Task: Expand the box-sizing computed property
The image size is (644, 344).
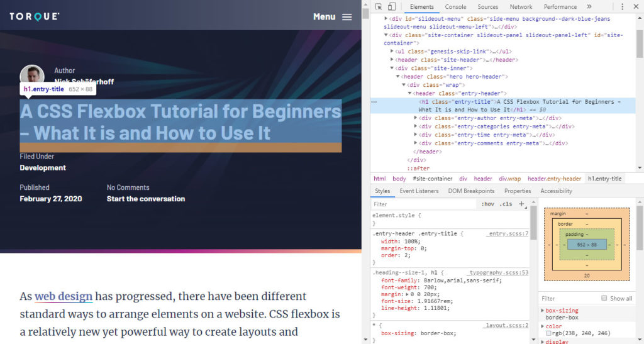Action: click(543, 311)
